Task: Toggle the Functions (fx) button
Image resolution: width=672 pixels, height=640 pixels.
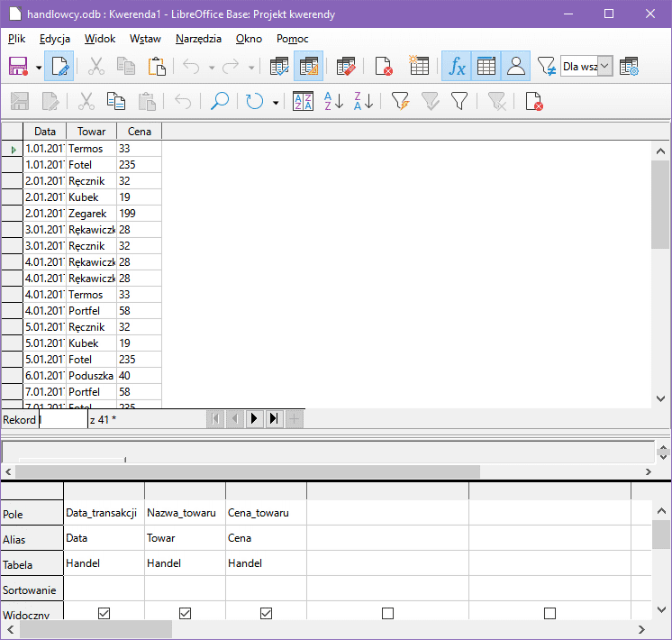Action: click(457, 67)
